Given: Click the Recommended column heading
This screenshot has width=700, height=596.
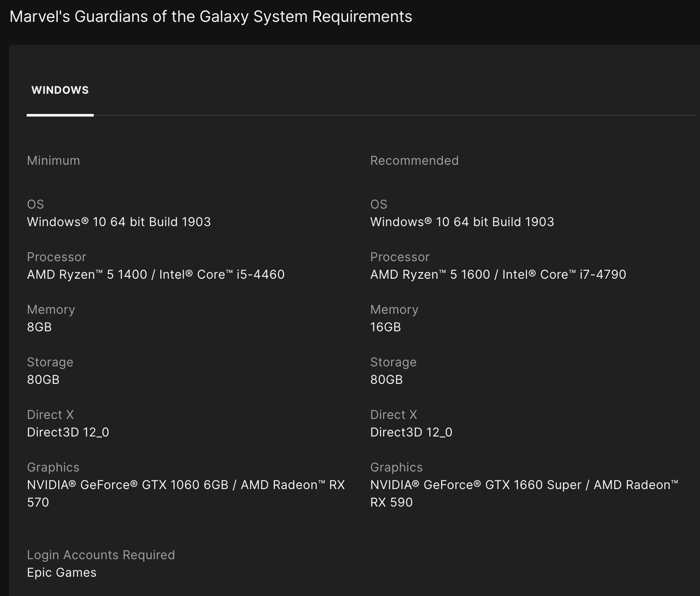Looking at the screenshot, I should [x=414, y=160].
